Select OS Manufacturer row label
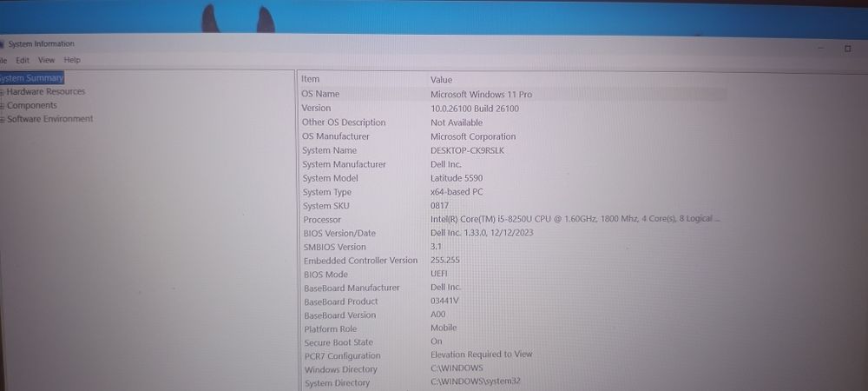The image size is (868, 391). (335, 136)
